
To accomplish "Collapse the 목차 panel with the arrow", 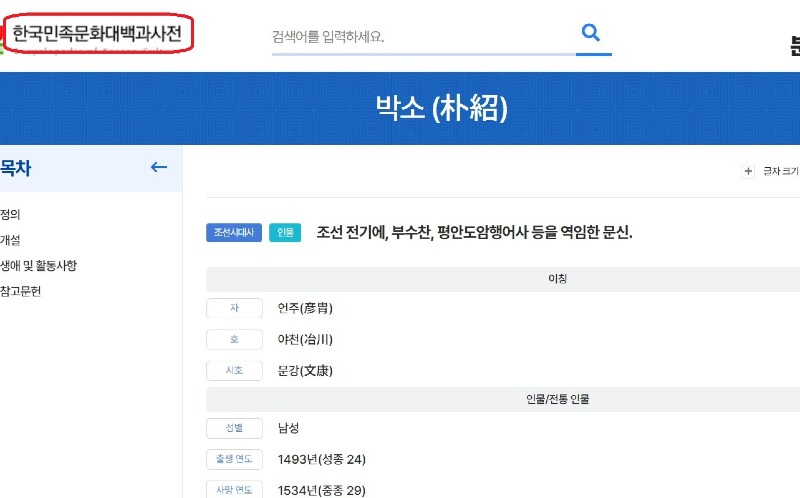I will pyautogui.click(x=158, y=168).
